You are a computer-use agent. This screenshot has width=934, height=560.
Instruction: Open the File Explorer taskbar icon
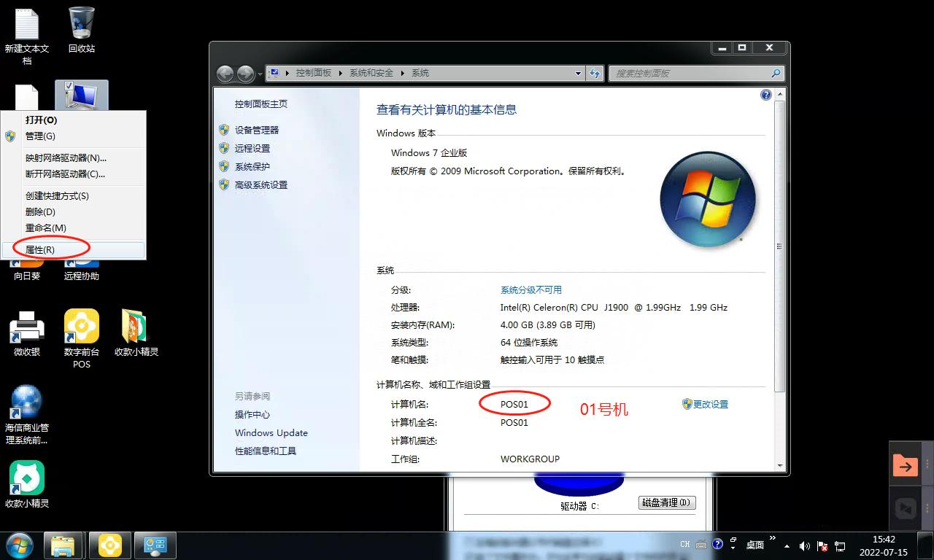(x=63, y=545)
